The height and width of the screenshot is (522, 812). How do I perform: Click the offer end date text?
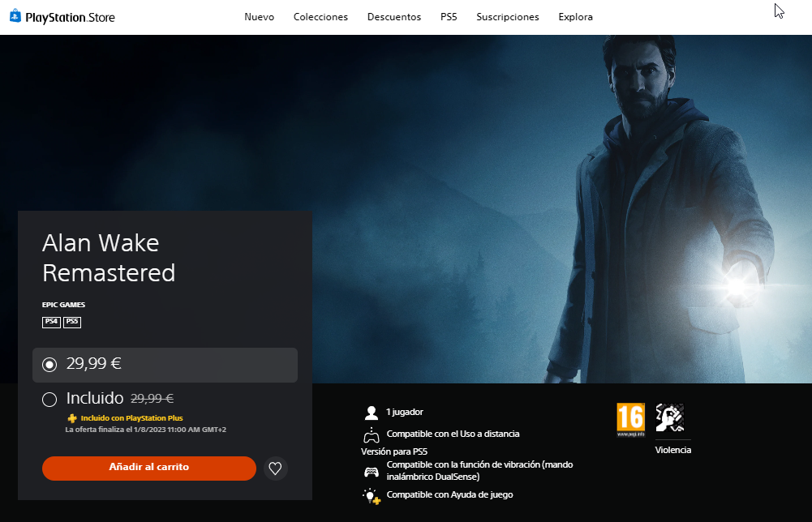click(x=145, y=430)
